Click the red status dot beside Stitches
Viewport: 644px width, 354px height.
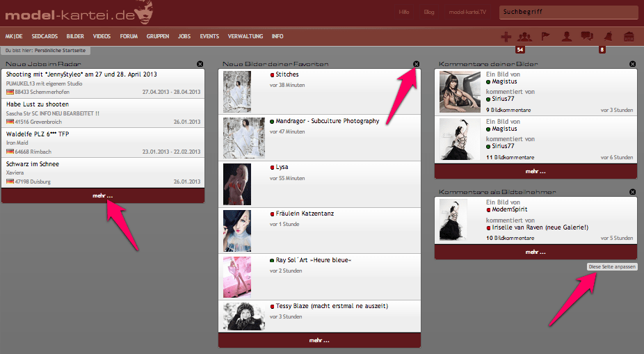coord(272,74)
